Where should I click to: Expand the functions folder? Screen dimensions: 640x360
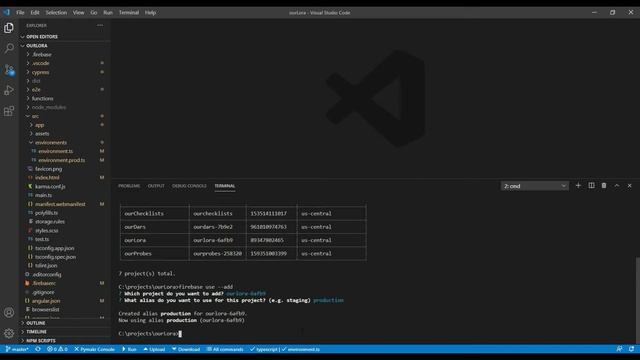[x=42, y=99]
